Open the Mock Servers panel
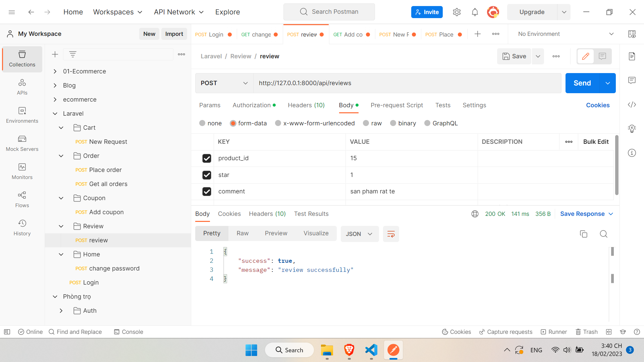644x362 pixels. pos(22,143)
